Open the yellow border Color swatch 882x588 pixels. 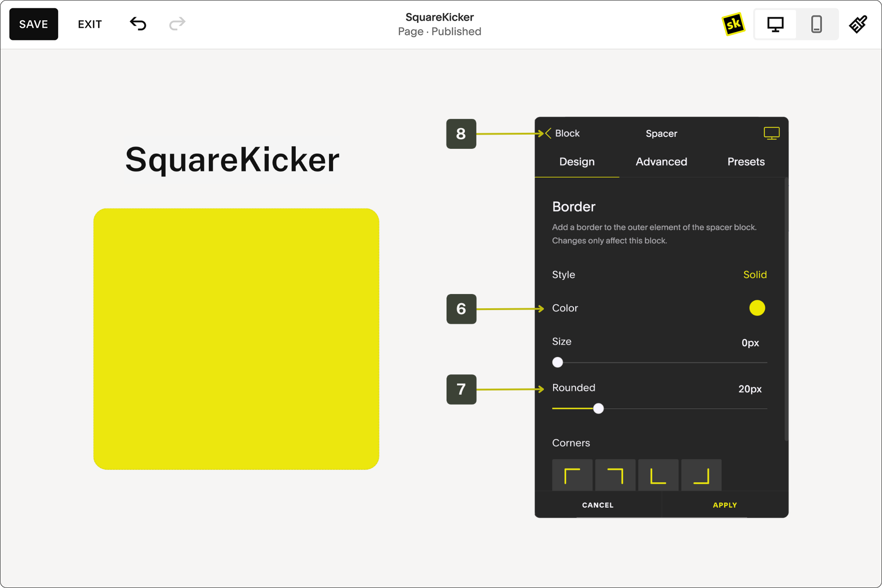757,308
